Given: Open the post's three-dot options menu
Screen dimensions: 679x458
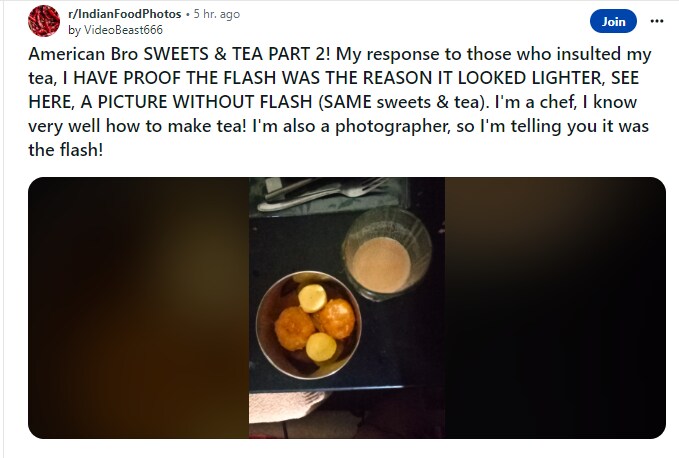Looking at the screenshot, I should (x=656, y=21).
